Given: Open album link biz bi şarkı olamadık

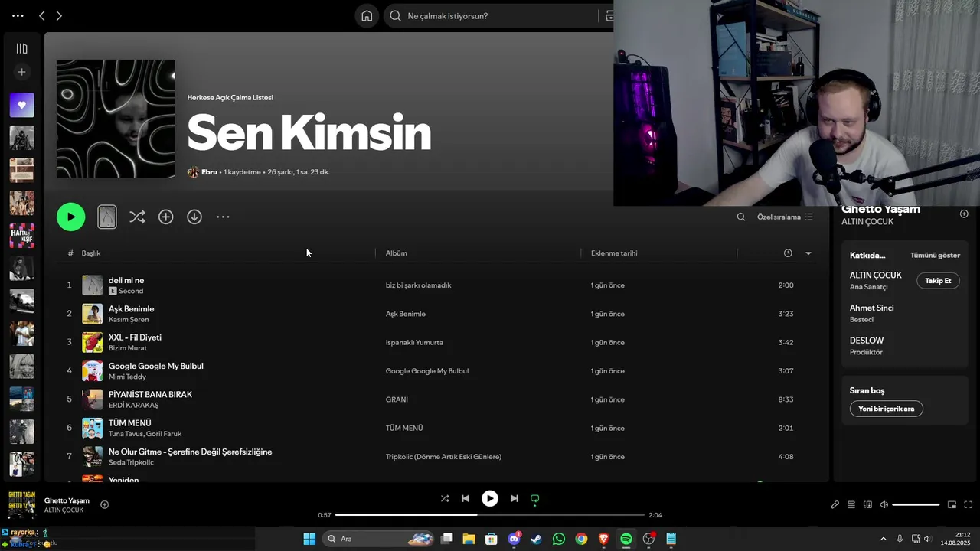Looking at the screenshot, I should point(418,285).
